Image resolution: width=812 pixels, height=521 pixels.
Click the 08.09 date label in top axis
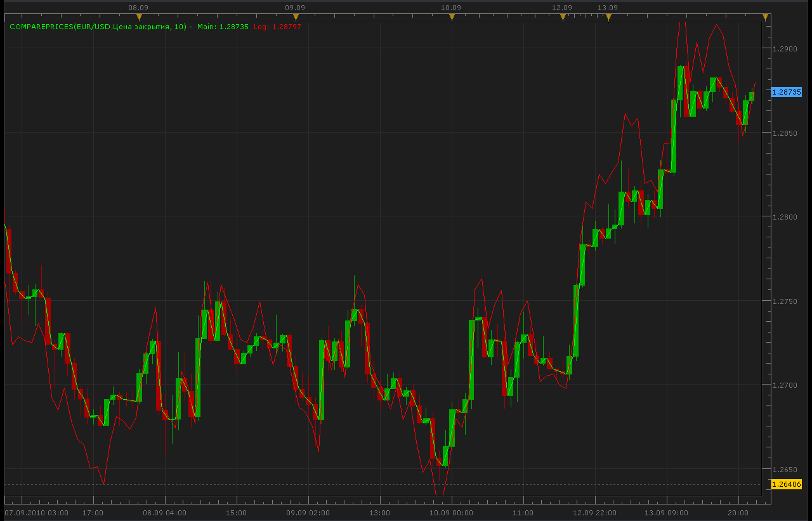tap(138, 8)
